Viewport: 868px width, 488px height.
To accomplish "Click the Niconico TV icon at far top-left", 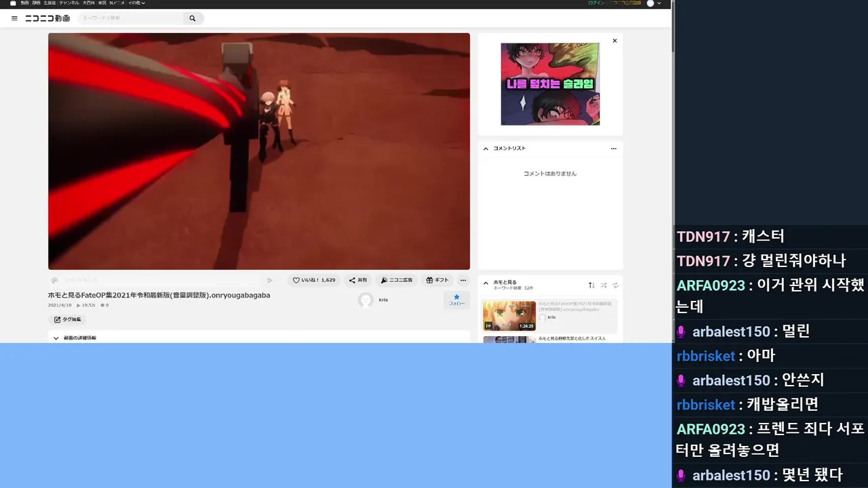I will (13, 3).
